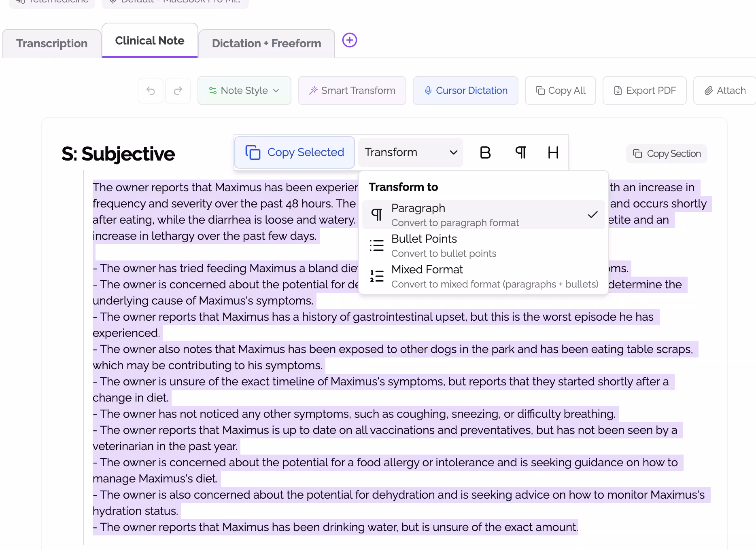
Task: Click Copy Selected button
Action: (x=295, y=152)
